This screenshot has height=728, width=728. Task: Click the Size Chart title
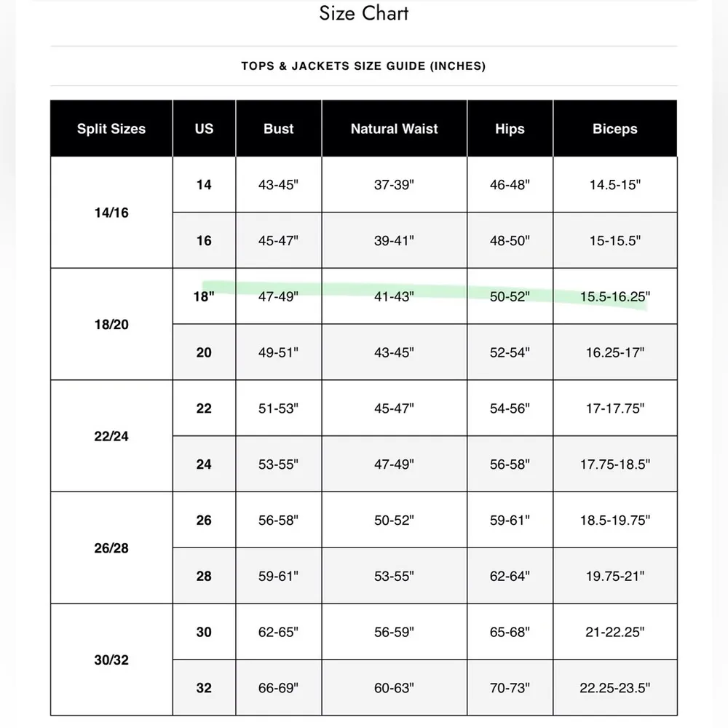(364, 13)
